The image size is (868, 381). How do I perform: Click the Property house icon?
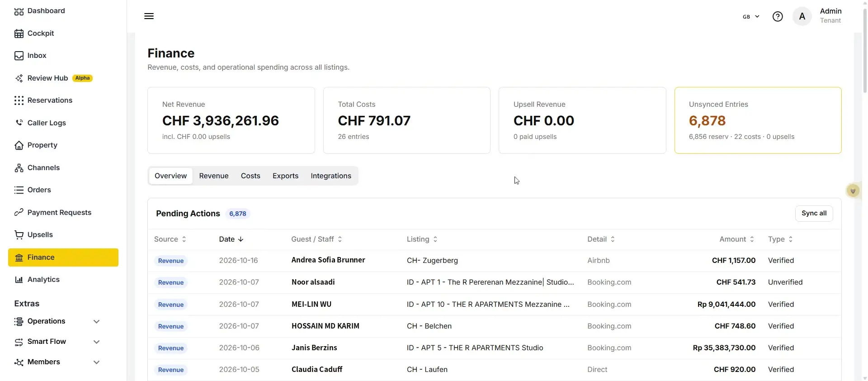19,145
